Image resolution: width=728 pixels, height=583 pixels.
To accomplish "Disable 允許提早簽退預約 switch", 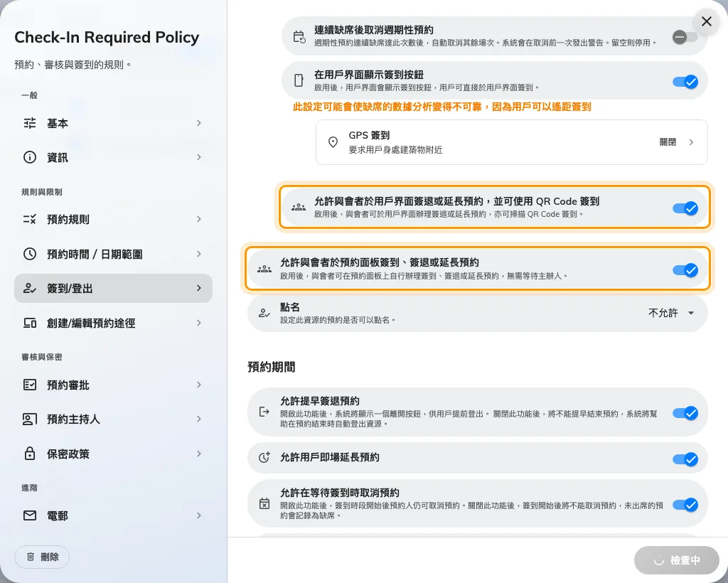I will (x=685, y=413).
